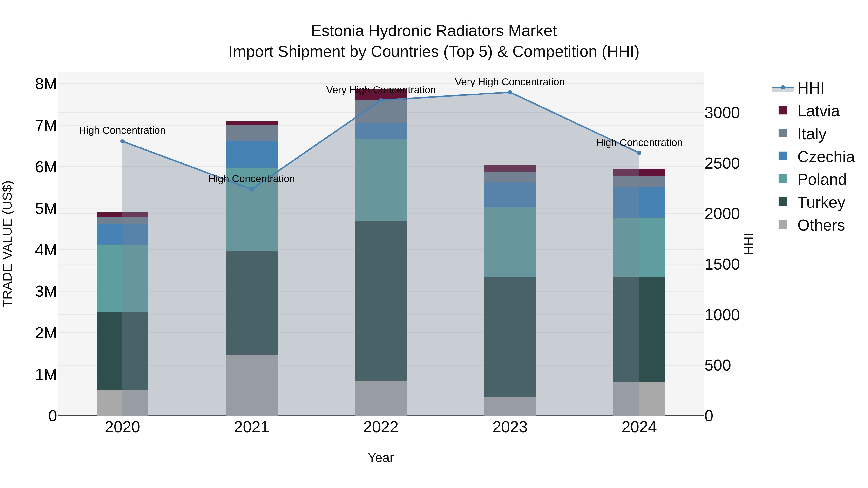Image resolution: width=868 pixels, height=488 pixels.
Task: Click the HHI data point for 2024
Action: [x=639, y=153]
